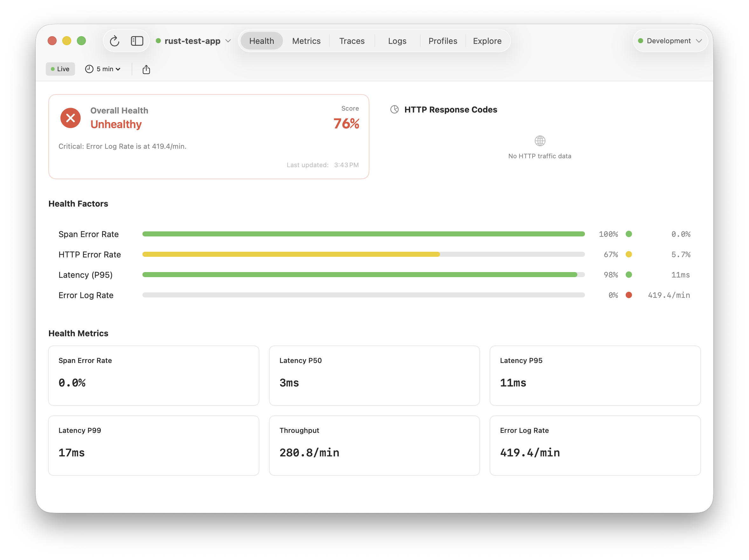Viewport: 749px width, 560px height.
Task: Switch to the Traces tab
Action: [352, 41]
